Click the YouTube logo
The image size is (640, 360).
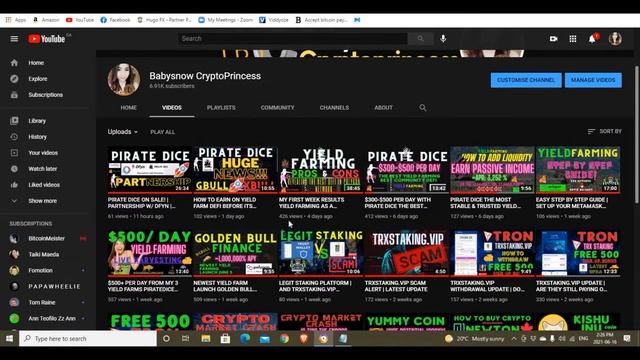click(x=47, y=39)
